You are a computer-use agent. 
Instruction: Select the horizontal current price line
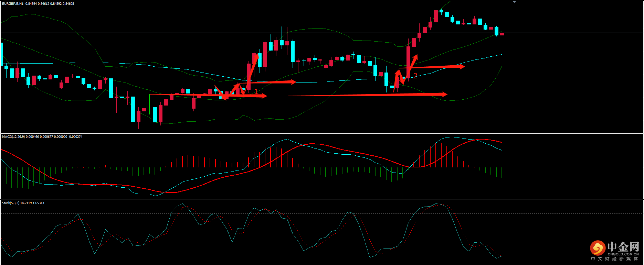pyautogui.click(x=322, y=33)
